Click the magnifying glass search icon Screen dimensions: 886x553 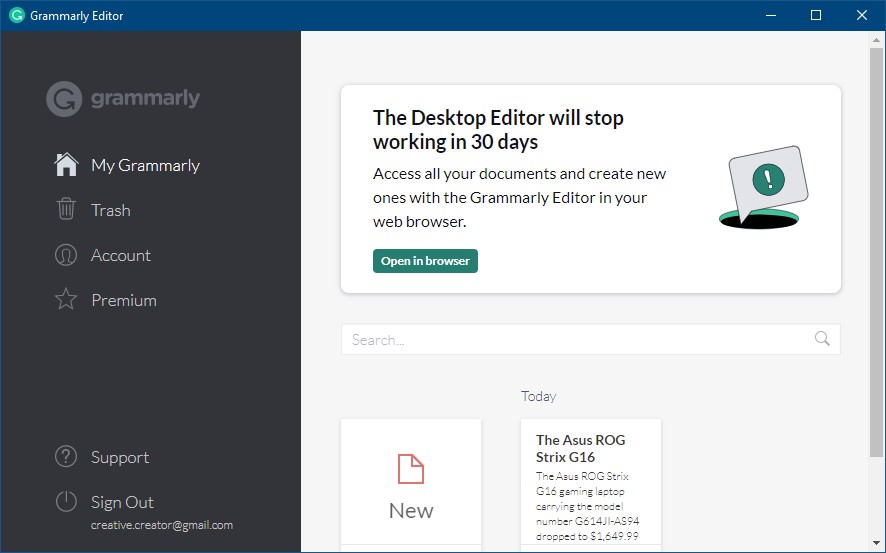click(822, 339)
